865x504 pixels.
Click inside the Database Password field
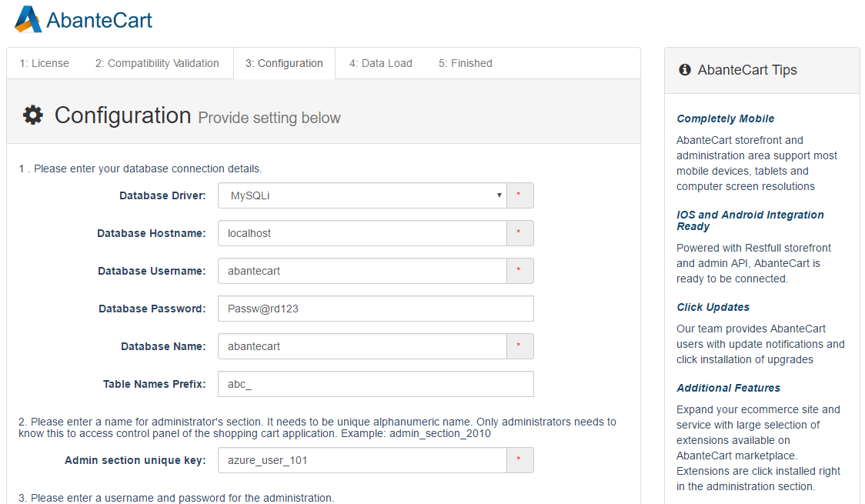376,309
